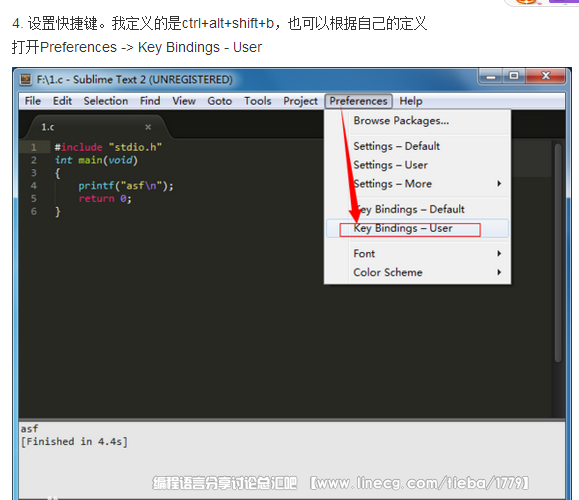Open the Goto menu
Screen dimensions: 579x500
219,101
